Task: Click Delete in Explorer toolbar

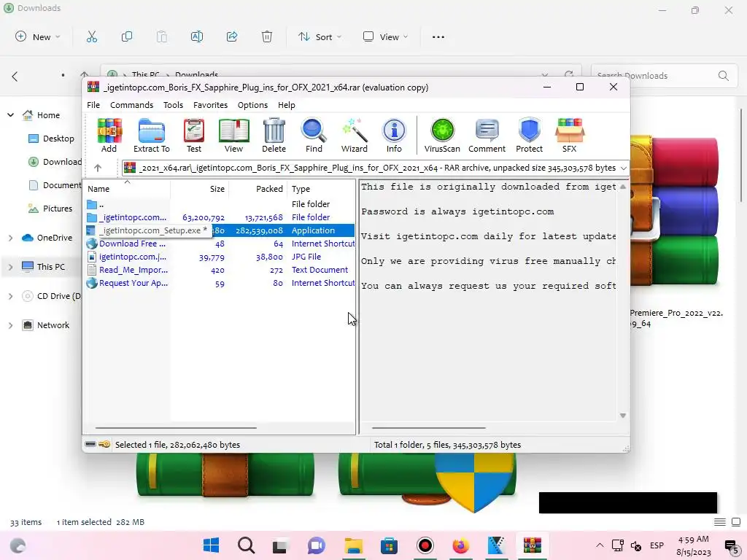Action: pos(267,36)
